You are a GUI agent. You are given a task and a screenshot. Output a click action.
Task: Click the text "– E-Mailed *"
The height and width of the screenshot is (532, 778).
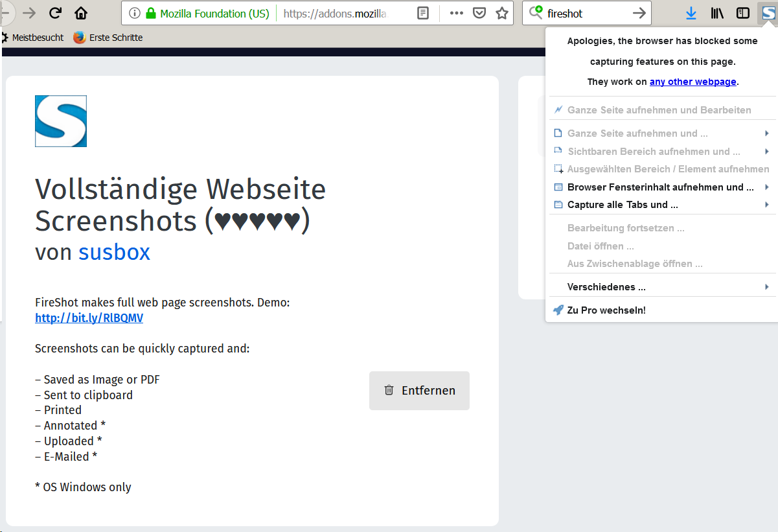(x=66, y=457)
